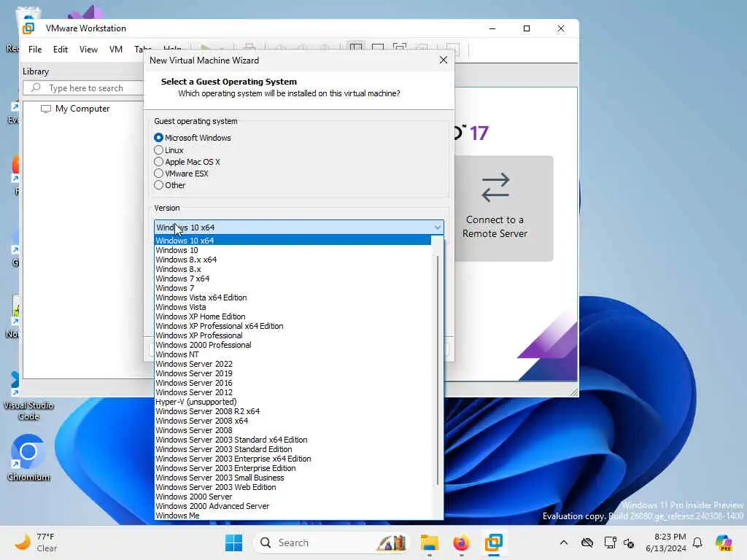The width and height of the screenshot is (747, 560).
Task: Show hidden tray icons chevron
Action: coord(564,542)
